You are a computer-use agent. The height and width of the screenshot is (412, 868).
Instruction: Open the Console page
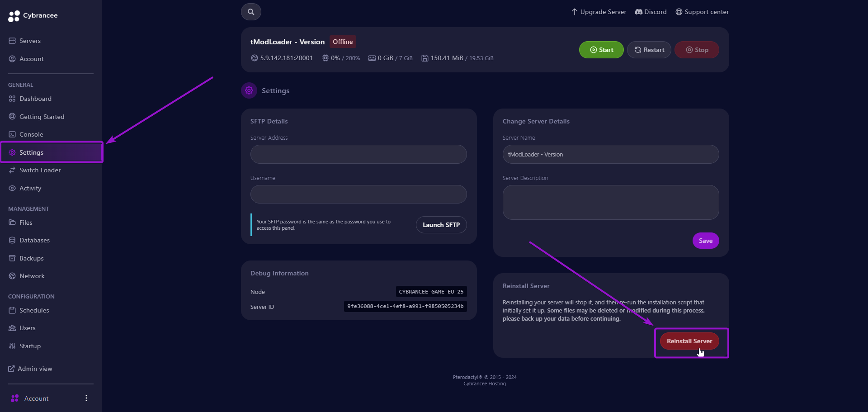click(31, 134)
